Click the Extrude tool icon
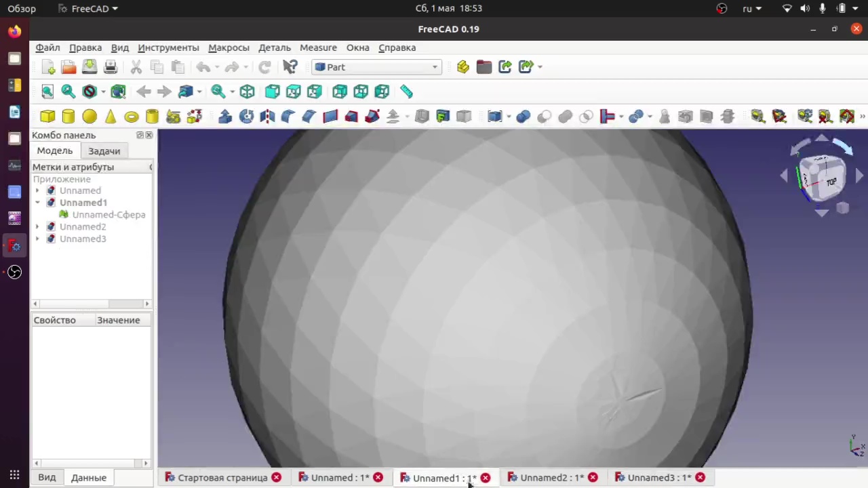 [x=225, y=117]
